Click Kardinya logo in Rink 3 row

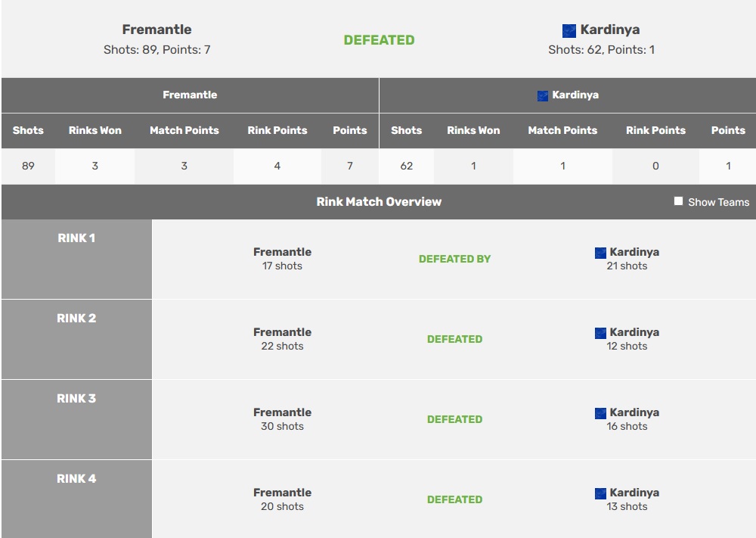[600, 413]
